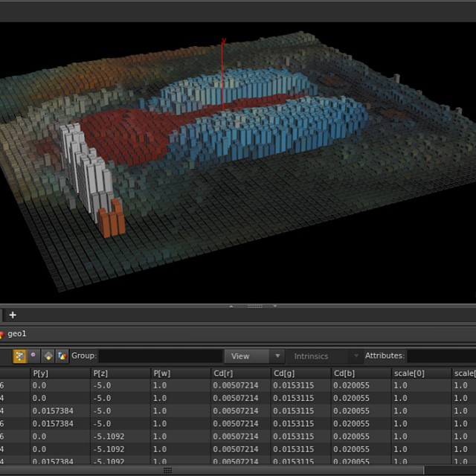Sort by the P[y] column header

pos(40,373)
